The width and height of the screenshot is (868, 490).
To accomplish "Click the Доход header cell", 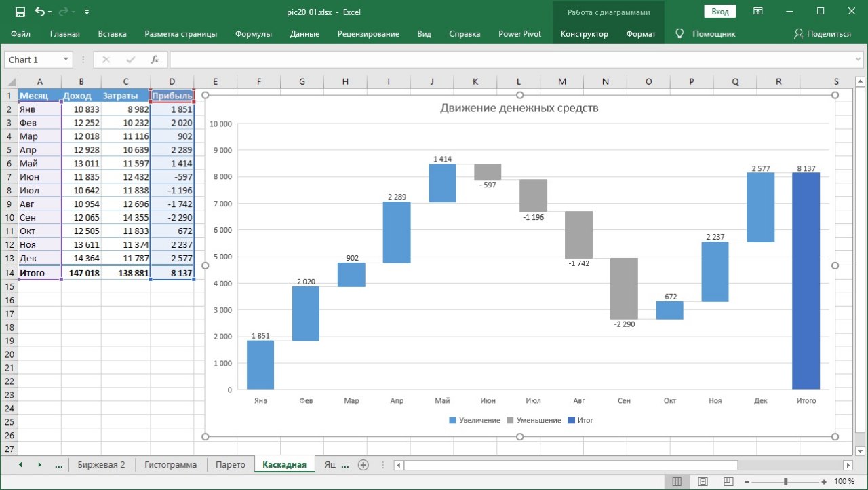I will pos(81,96).
